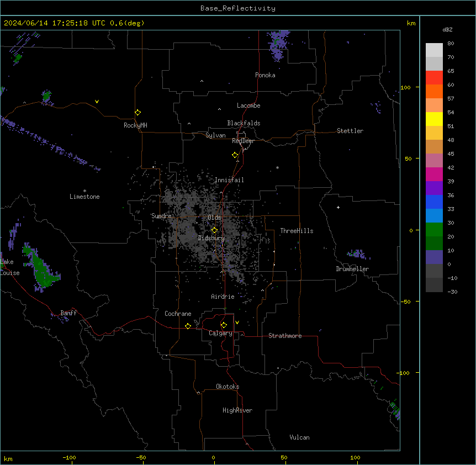Click the yellow diamond marker above the Calgary label
This screenshot has height=465, width=476.
point(224,325)
